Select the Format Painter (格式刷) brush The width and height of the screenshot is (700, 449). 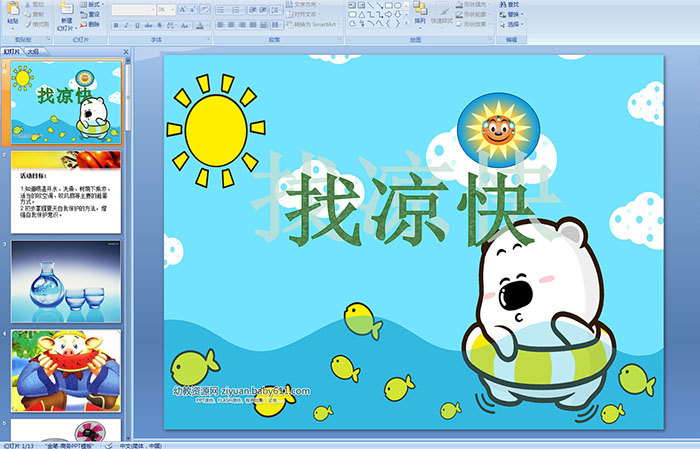coord(28,24)
